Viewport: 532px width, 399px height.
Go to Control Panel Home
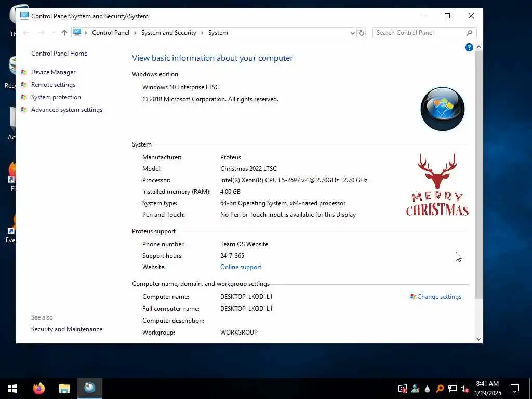[59, 54]
